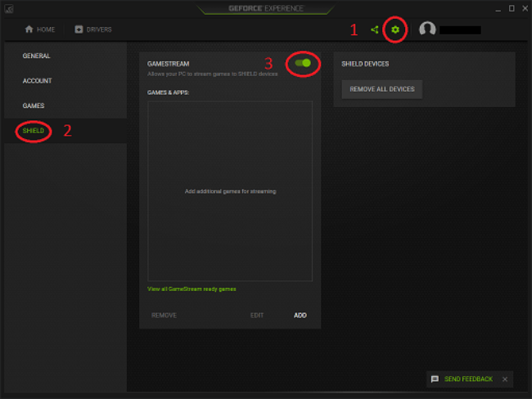Dismiss the Send Feedback popup
The width and height of the screenshot is (532, 399).
point(505,379)
